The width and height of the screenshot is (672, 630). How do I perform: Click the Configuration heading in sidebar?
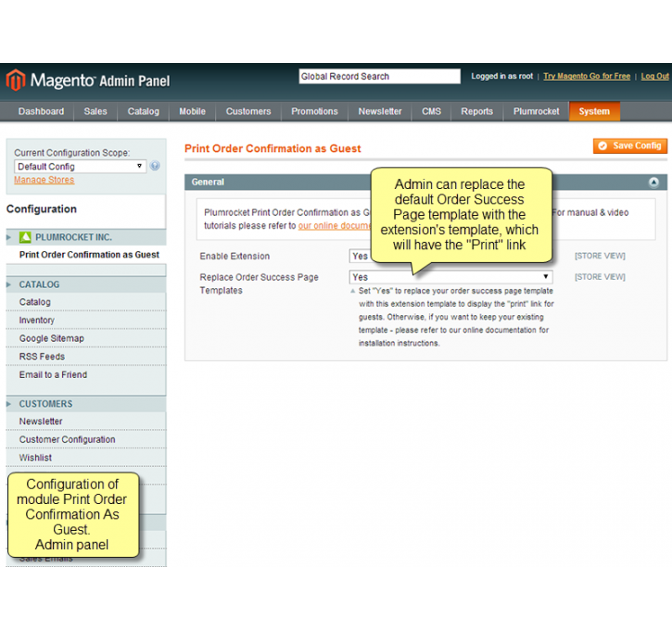click(x=42, y=209)
